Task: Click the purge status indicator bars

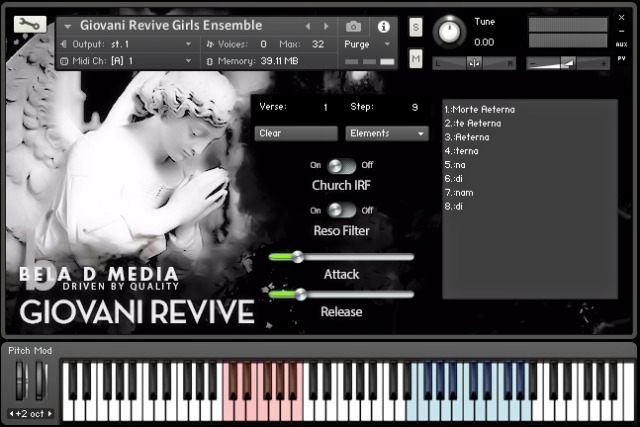Action: pyautogui.click(x=369, y=62)
